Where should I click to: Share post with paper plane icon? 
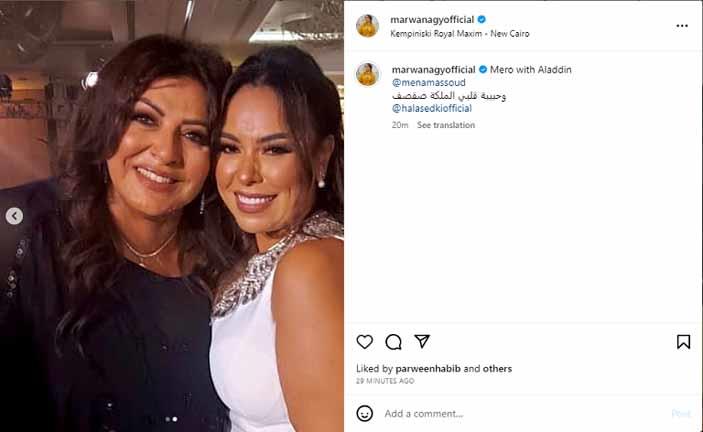[422, 342]
